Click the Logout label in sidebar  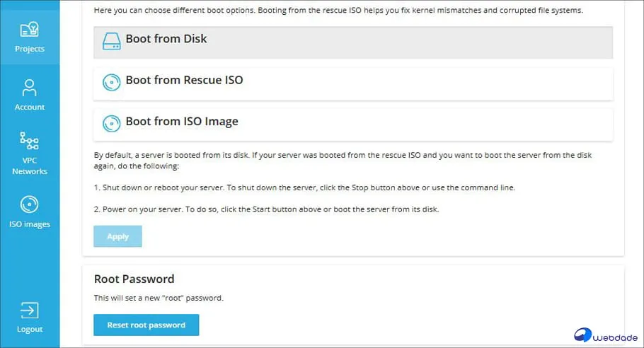coord(30,329)
